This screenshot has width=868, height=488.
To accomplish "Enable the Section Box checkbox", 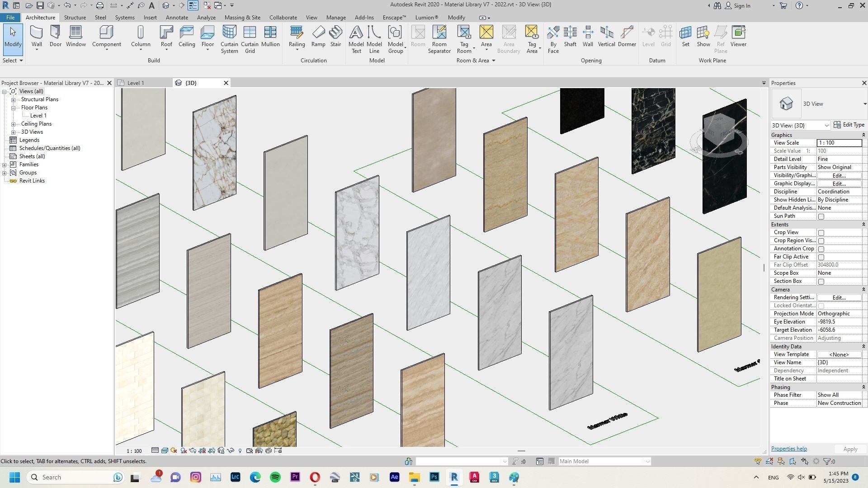I will 821,281.
